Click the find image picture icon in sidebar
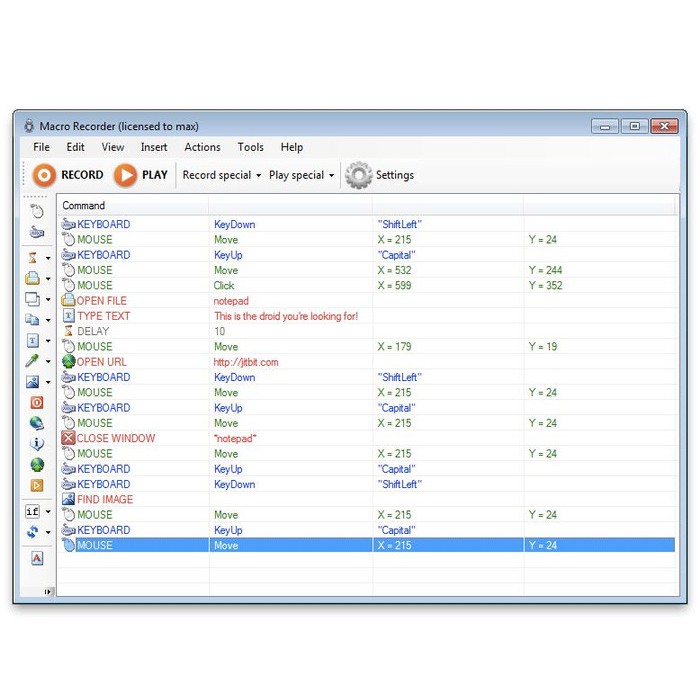 33,382
